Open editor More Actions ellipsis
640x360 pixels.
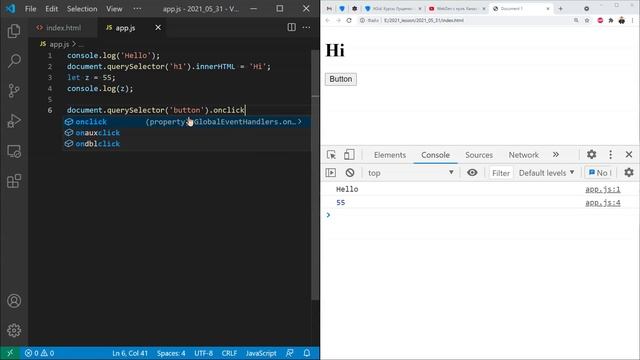click(306, 27)
